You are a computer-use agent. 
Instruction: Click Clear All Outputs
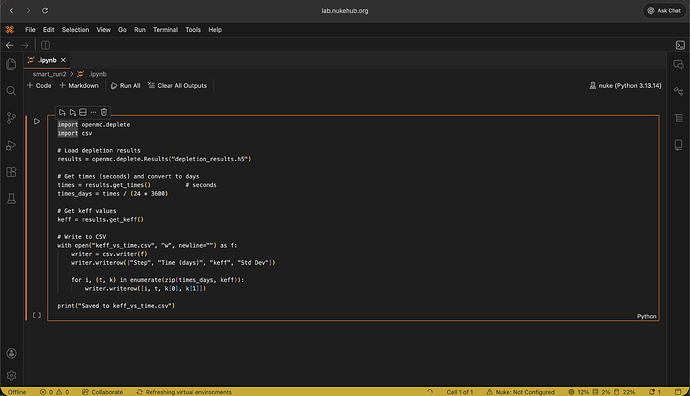click(x=177, y=85)
